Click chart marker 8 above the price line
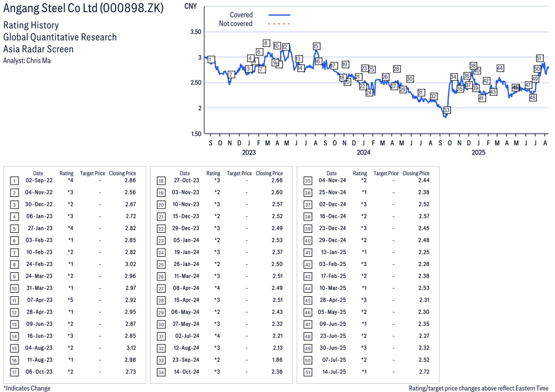The height and width of the screenshot is (392, 555). click(x=266, y=43)
